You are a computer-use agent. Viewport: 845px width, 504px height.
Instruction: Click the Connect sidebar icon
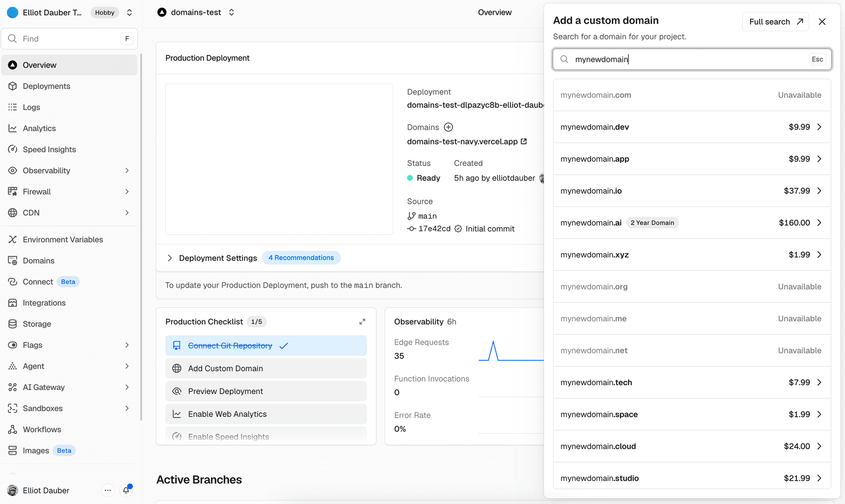(13, 282)
